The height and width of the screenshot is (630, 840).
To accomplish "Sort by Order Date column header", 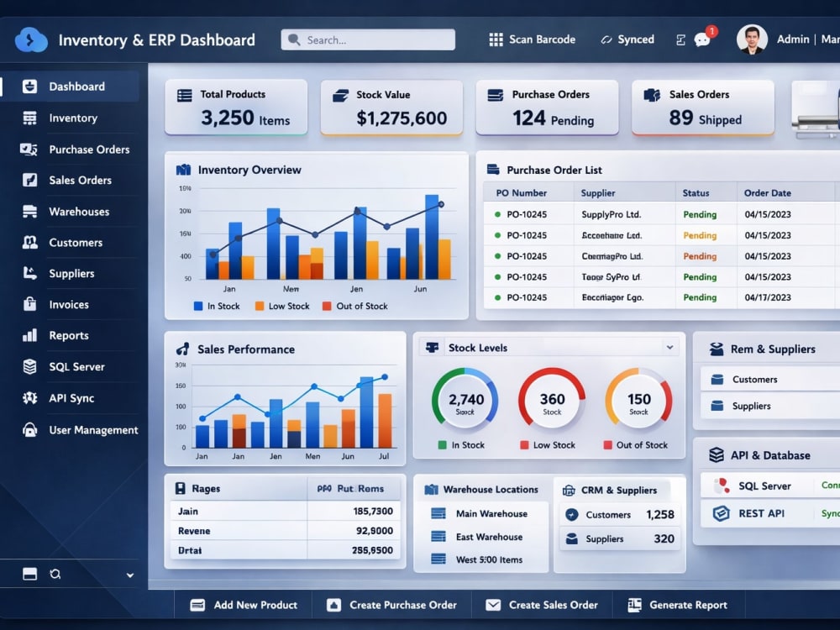I will coord(767,193).
